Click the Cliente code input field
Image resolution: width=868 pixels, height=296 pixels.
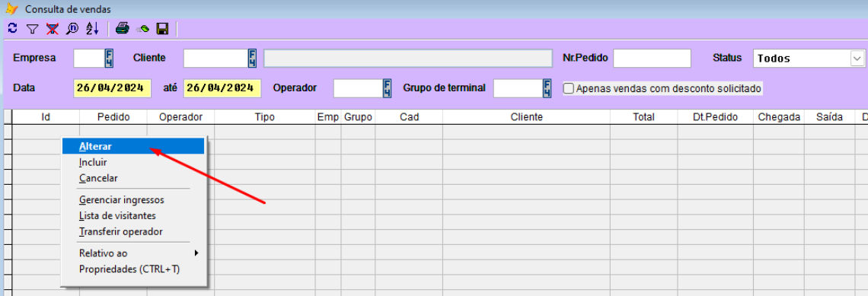click(x=216, y=58)
